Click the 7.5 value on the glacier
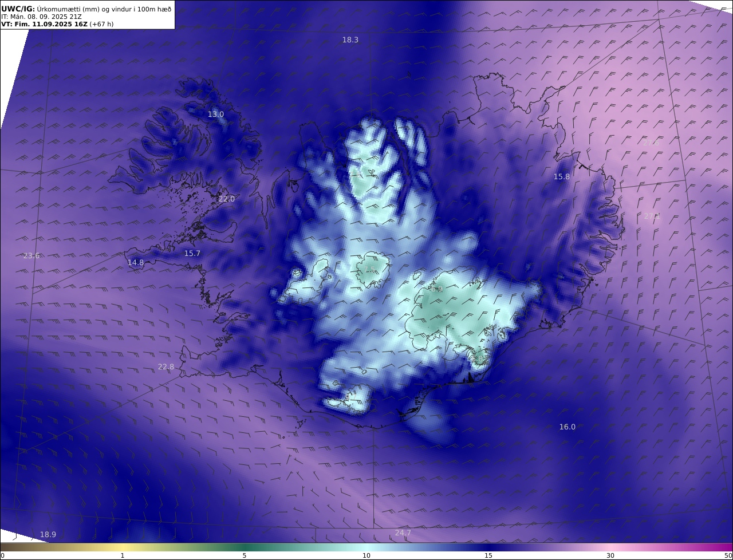733x560 pixels. coord(369,269)
